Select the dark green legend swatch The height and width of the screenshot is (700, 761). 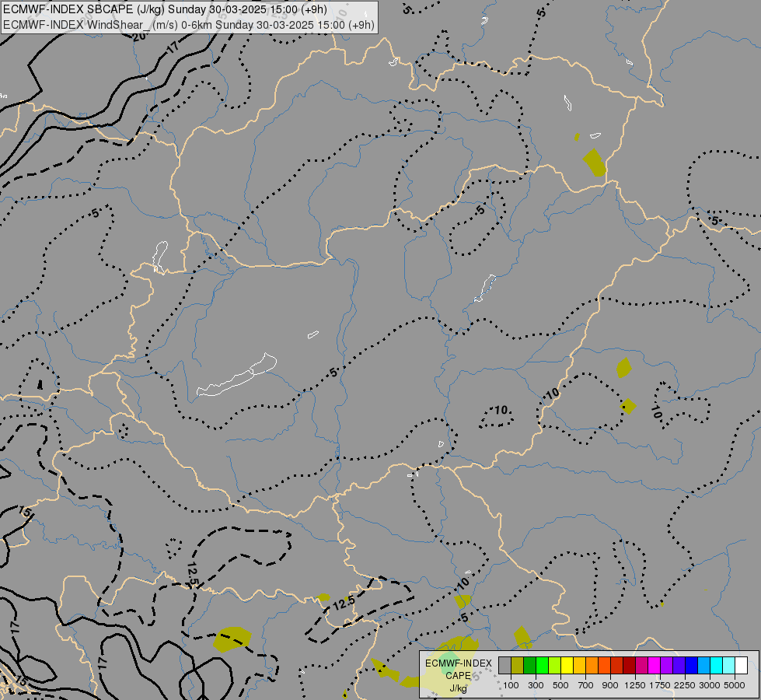[530, 665]
